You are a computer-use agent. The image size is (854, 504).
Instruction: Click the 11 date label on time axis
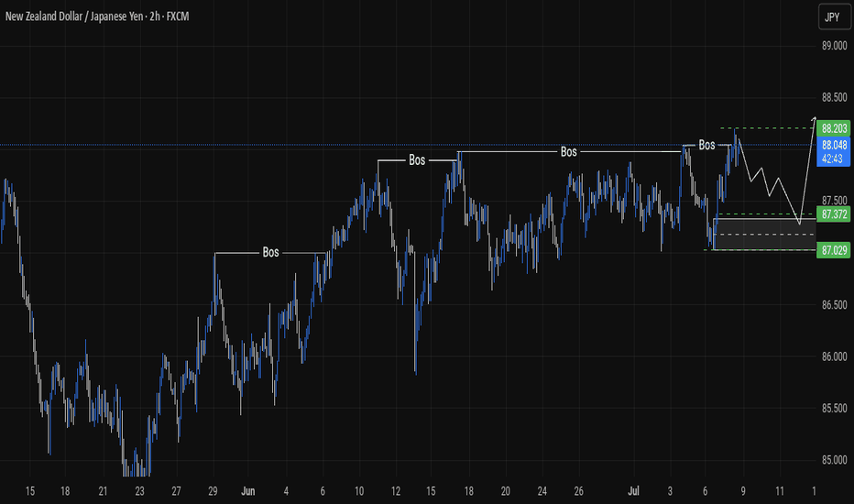[780, 491]
